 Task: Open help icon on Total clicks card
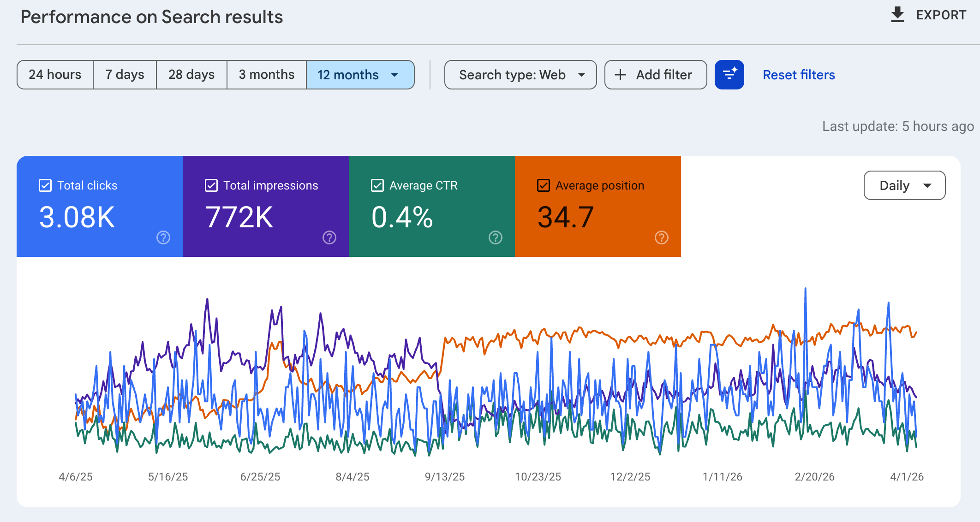[x=163, y=237]
